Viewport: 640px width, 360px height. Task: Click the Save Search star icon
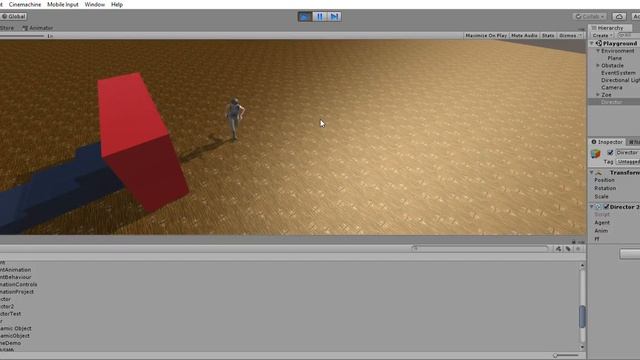[x=578, y=249]
